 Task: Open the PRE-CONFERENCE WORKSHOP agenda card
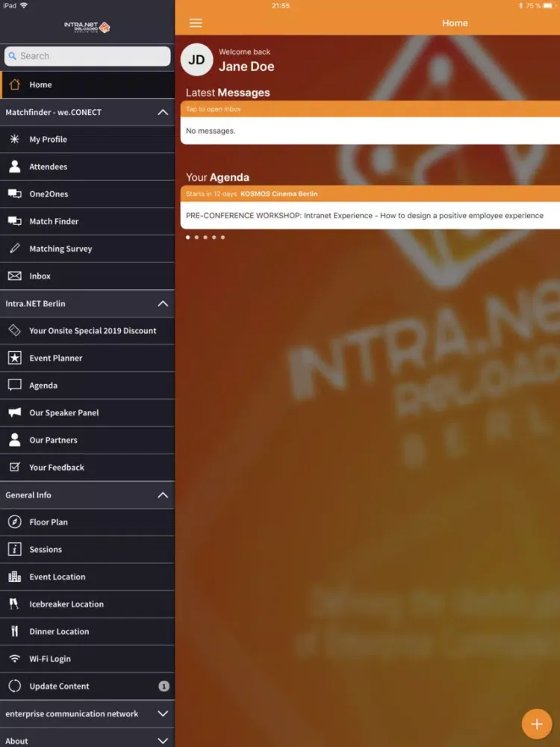coord(370,215)
